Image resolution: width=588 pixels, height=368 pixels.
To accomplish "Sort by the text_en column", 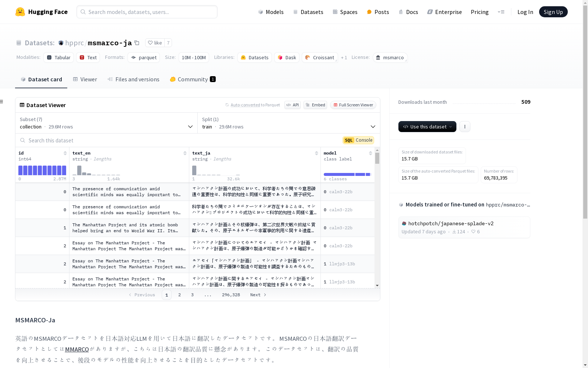I will pos(185,153).
